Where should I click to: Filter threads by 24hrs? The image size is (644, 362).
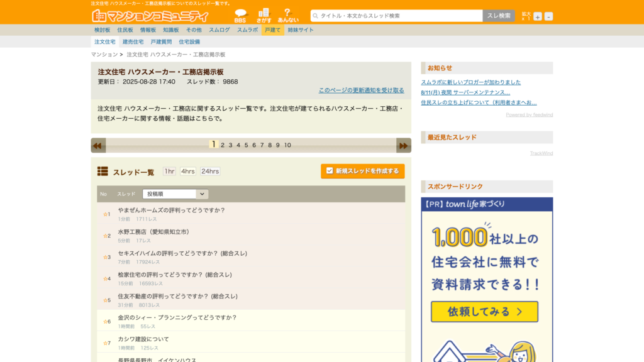click(x=210, y=171)
